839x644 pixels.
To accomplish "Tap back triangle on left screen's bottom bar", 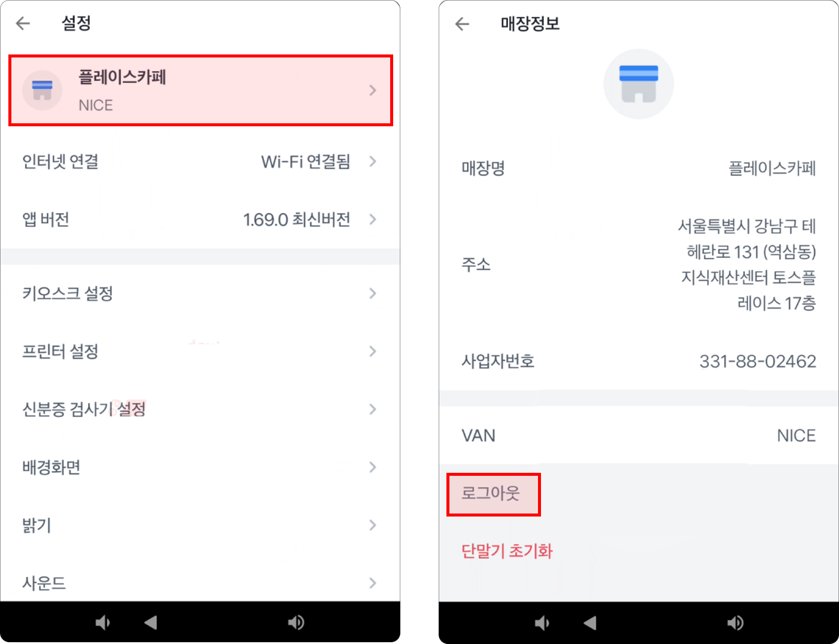I will tap(151, 622).
